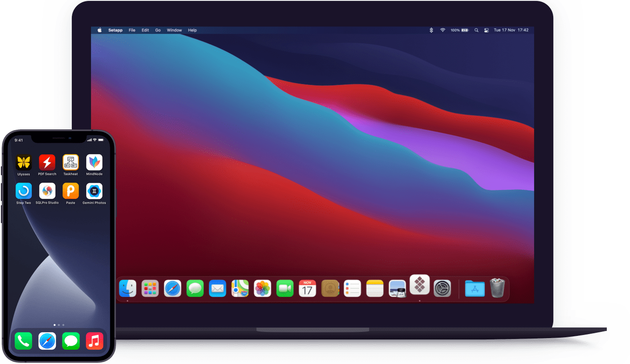Viewport: 630px width, 364px height.
Task: Open Ulysses on the iPhone home screen
Action: pyautogui.click(x=24, y=161)
